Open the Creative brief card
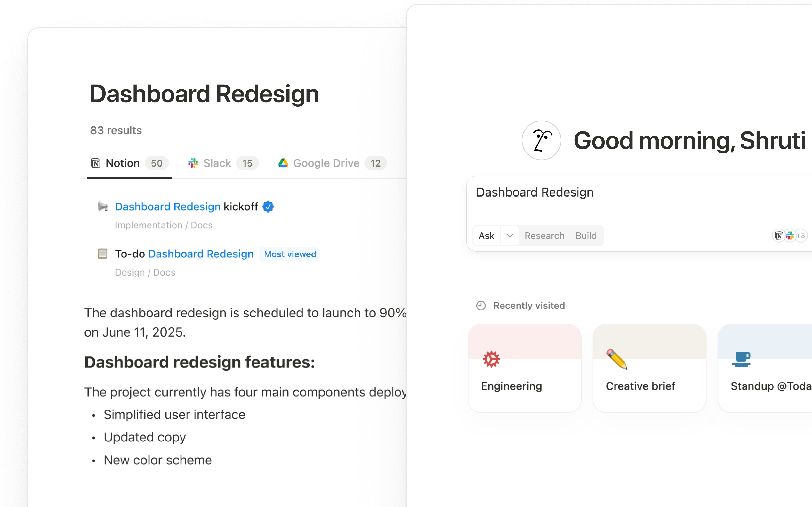The width and height of the screenshot is (812, 507). (650, 368)
